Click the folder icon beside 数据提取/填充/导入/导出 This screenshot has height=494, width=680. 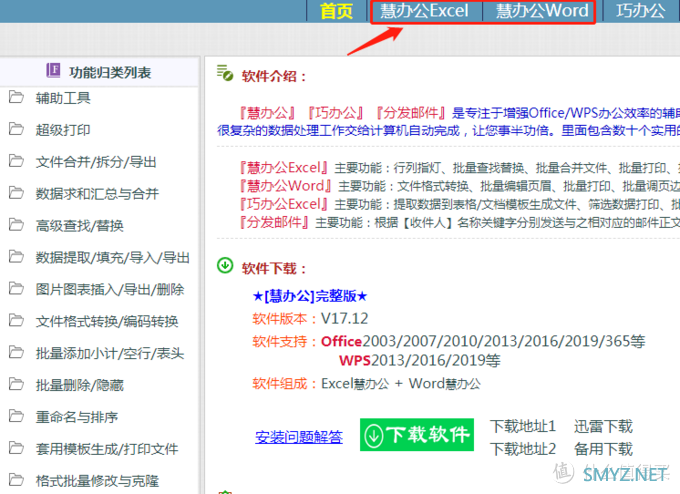[16, 257]
